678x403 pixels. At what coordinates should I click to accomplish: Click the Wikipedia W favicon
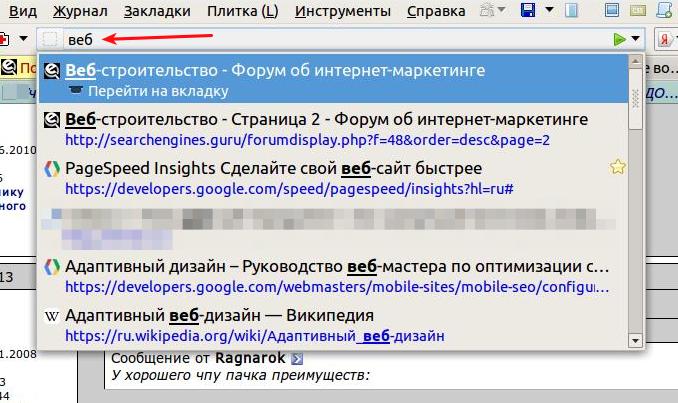51,317
